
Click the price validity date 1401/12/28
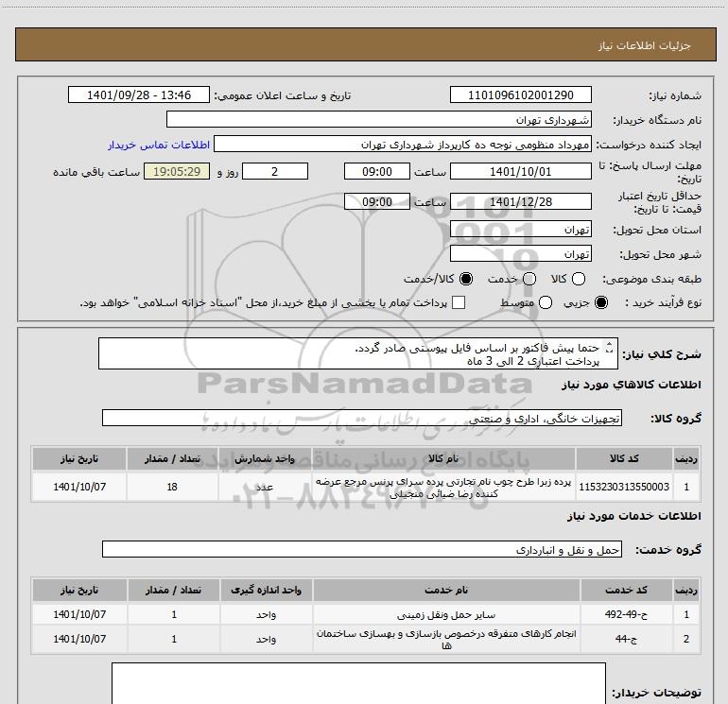(x=520, y=201)
